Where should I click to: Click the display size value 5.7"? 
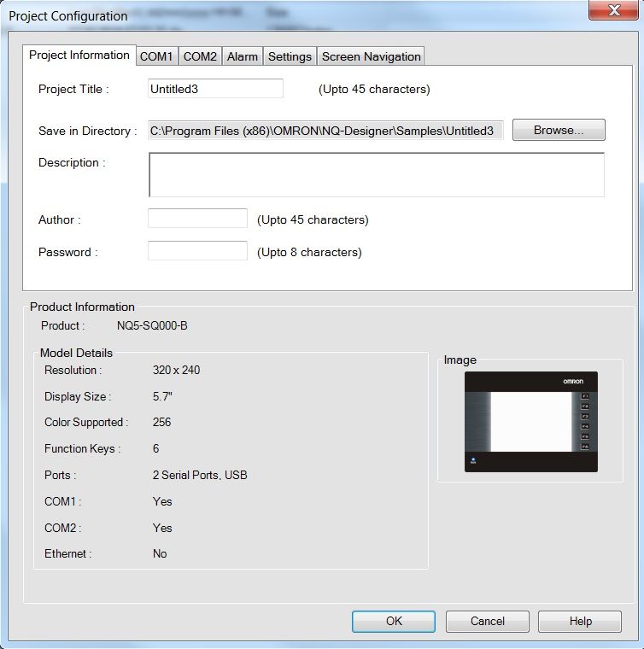pyautogui.click(x=162, y=396)
